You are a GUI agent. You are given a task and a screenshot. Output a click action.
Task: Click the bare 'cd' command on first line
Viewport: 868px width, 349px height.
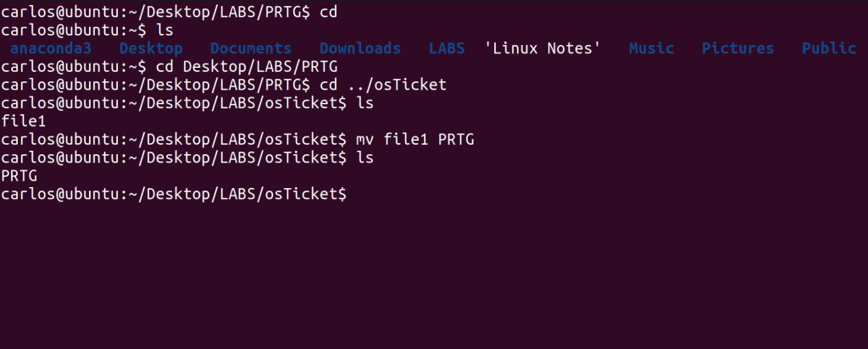point(328,12)
